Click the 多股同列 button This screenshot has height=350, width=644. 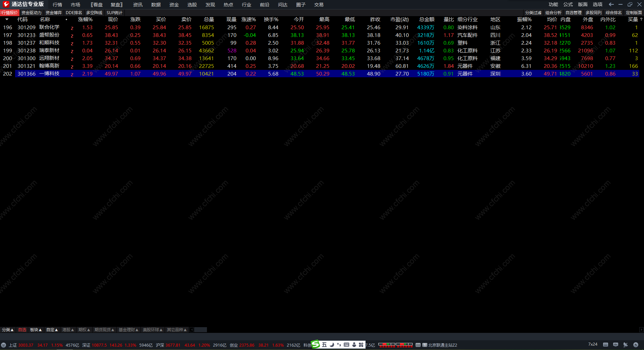[594, 13]
